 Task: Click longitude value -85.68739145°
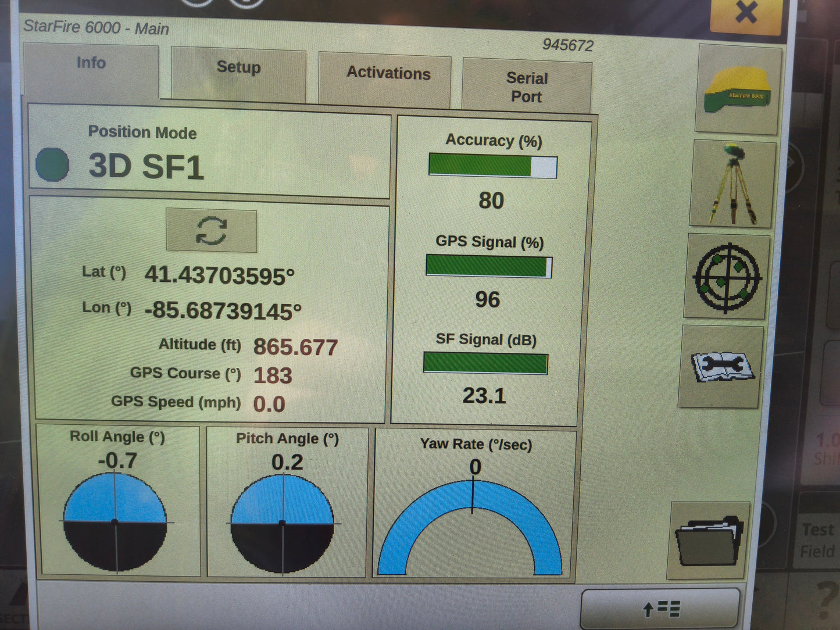point(223,311)
